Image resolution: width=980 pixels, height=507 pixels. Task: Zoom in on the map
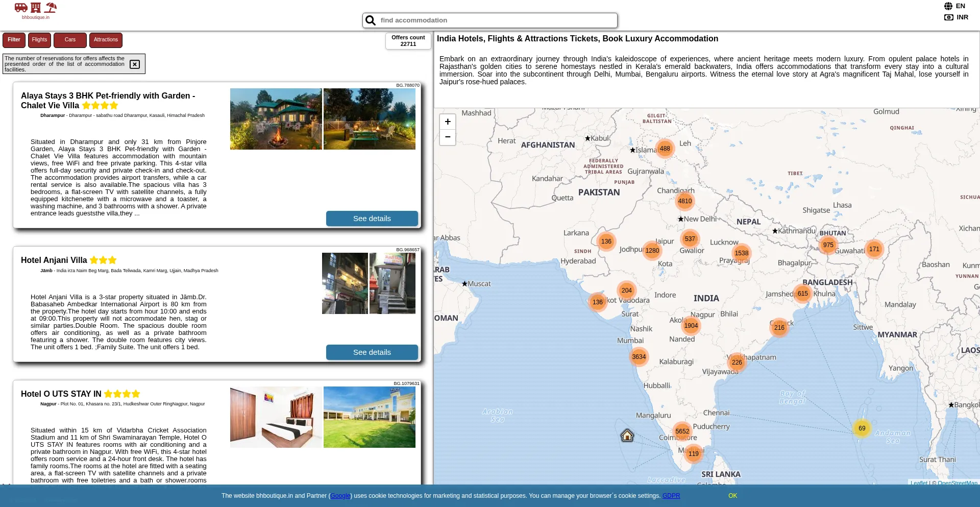coord(447,122)
